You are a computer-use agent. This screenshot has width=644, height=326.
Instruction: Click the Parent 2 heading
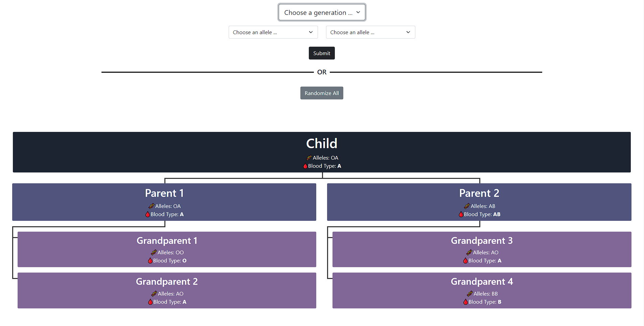pyautogui.click(x=479, y=193)
